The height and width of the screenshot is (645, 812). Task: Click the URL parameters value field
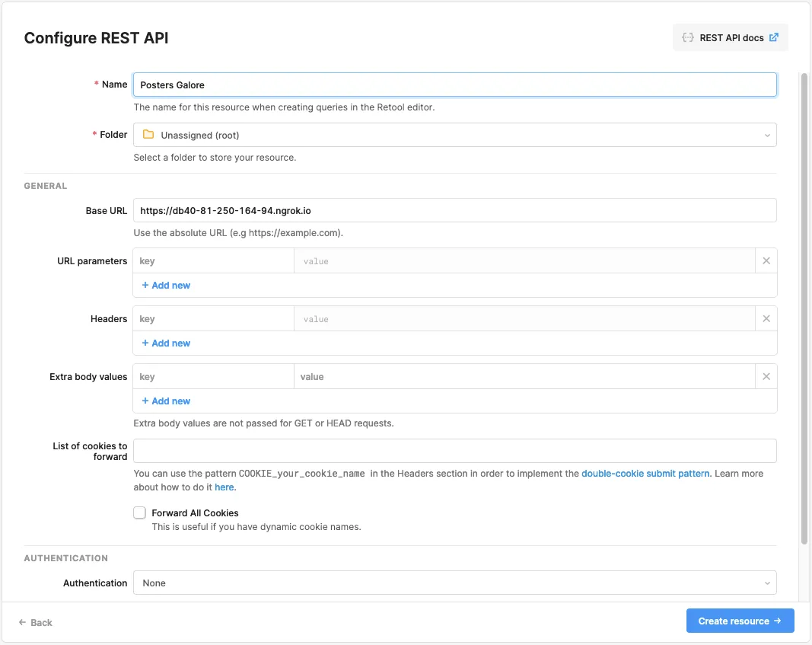coord(524,260)
